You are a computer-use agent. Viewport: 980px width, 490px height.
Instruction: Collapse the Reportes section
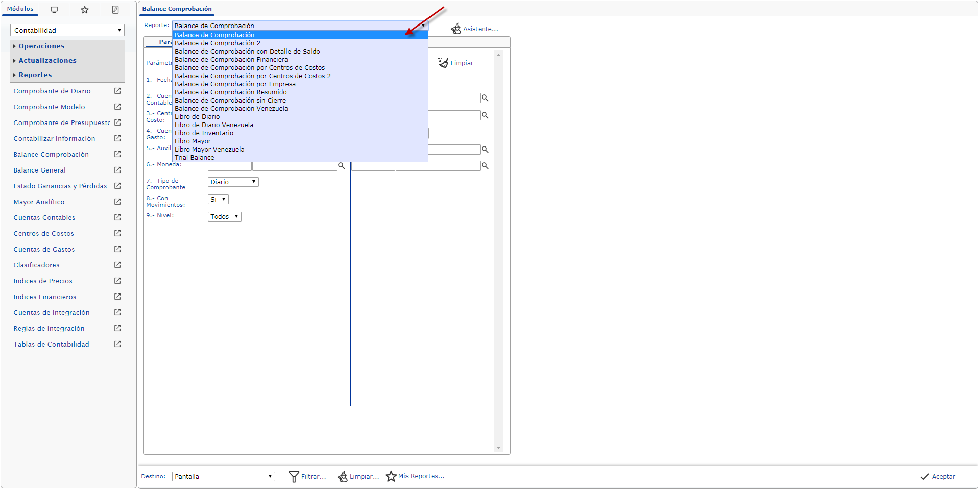pyautogui.click(x=67, y=75)
